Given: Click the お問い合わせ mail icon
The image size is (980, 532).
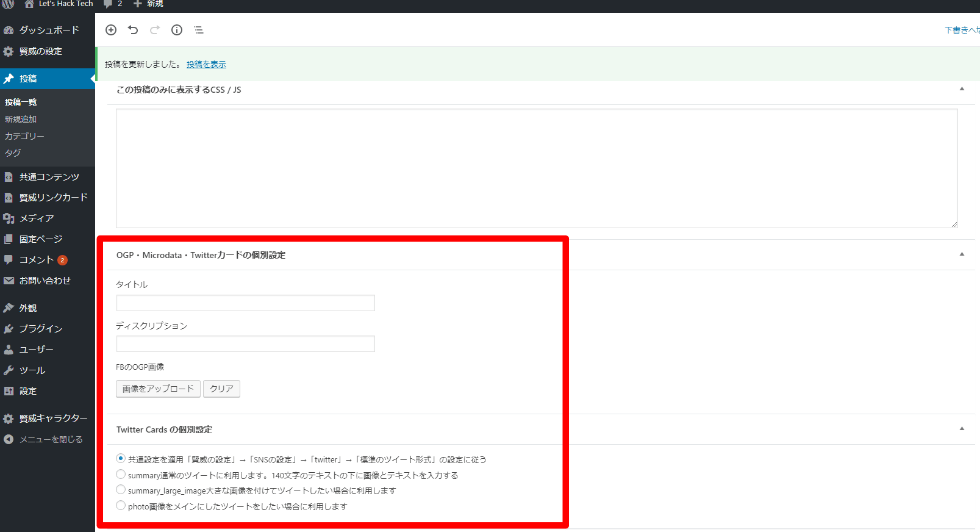Looking at the screenshot, I should pyautogui.click(x=9, y=281).
